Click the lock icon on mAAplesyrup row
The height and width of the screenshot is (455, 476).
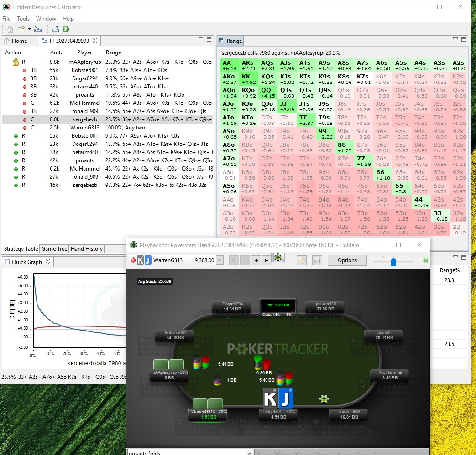[16, 62]
